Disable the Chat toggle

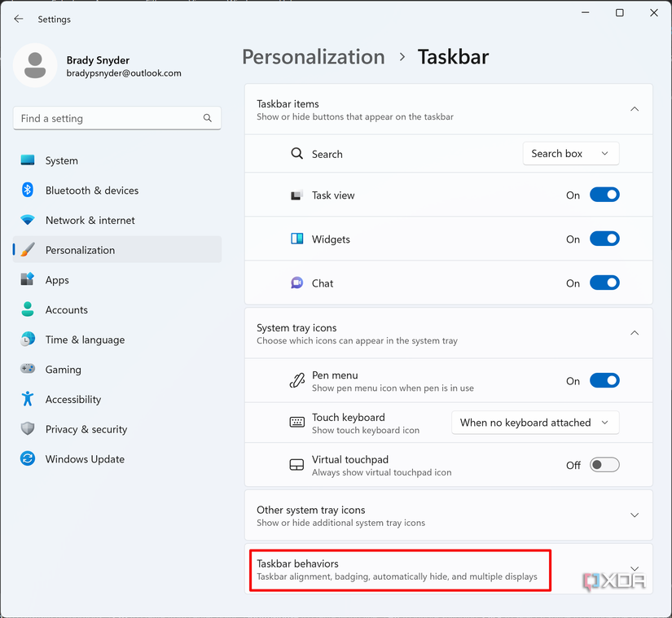tap(604, 283)
